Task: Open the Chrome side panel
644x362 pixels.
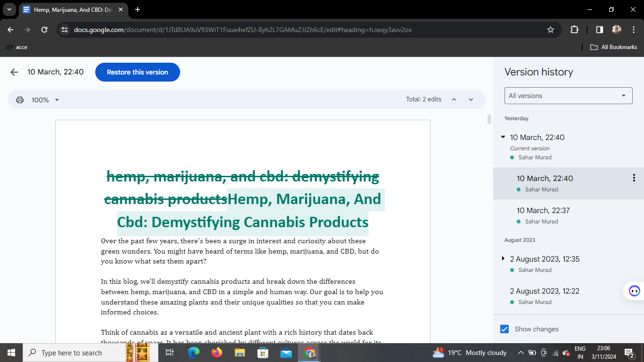Action: coord(600,30)
